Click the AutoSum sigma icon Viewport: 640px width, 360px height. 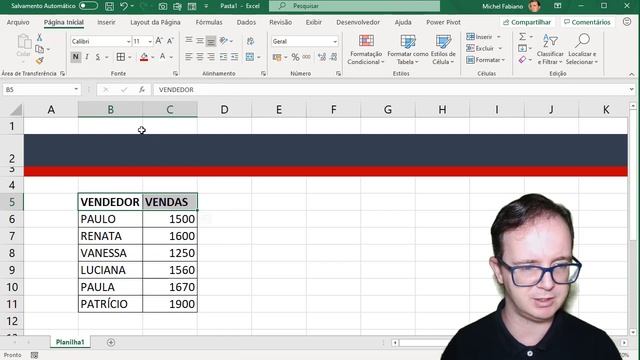tap(522, 37)
